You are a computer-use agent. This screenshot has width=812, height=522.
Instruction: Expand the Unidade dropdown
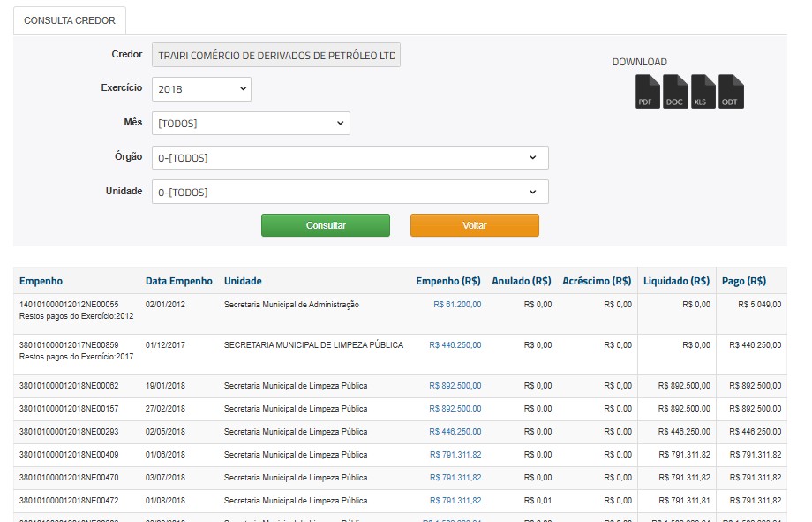click(350, 192)
